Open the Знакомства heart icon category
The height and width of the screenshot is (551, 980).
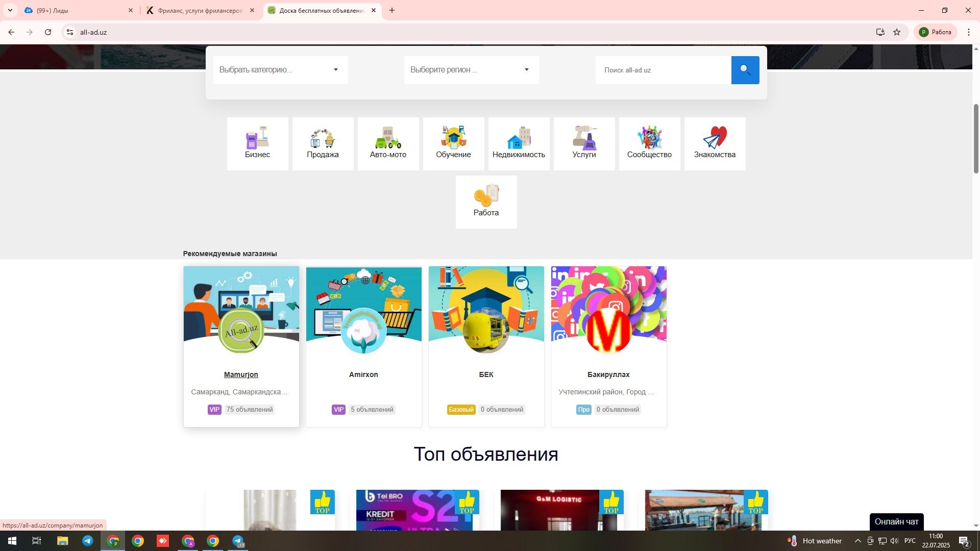click(715, 143)
